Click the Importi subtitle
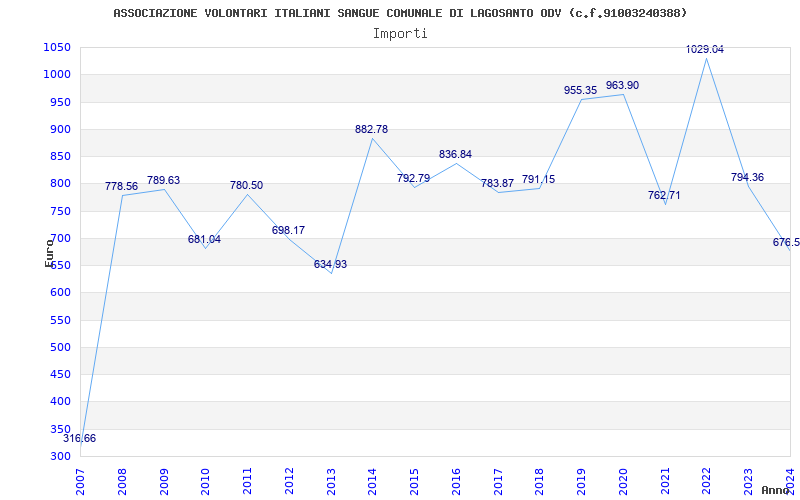The height and width of the screenshot is (500, 800). (400, 33)
